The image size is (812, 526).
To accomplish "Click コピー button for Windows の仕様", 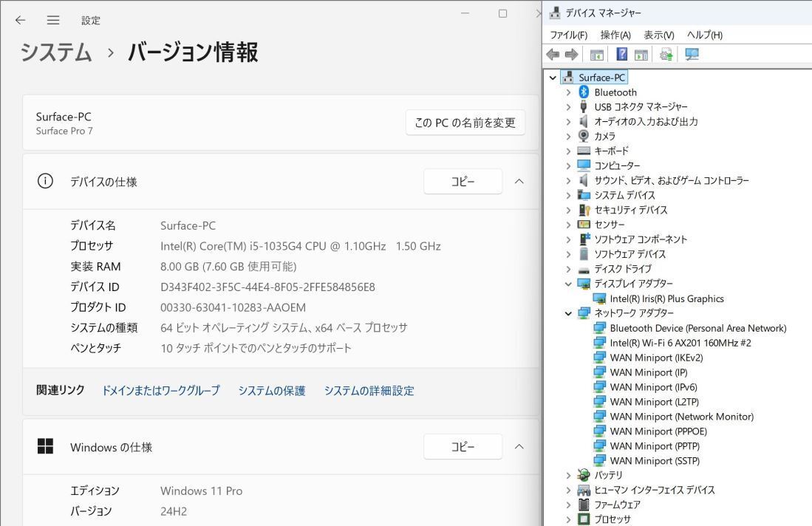I will coord(463,446).
